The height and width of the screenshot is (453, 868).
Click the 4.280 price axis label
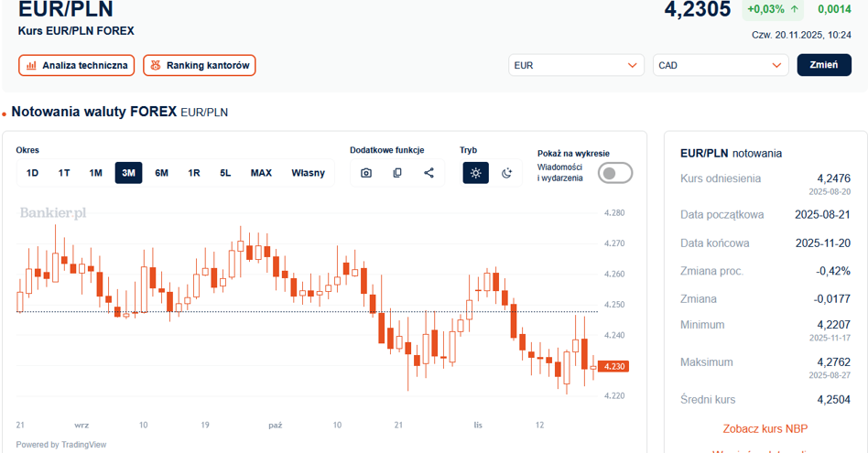point(613,212)
